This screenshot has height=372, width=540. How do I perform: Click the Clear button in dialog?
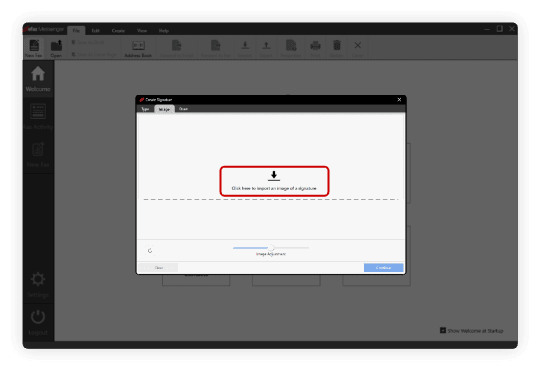point(158,268)
